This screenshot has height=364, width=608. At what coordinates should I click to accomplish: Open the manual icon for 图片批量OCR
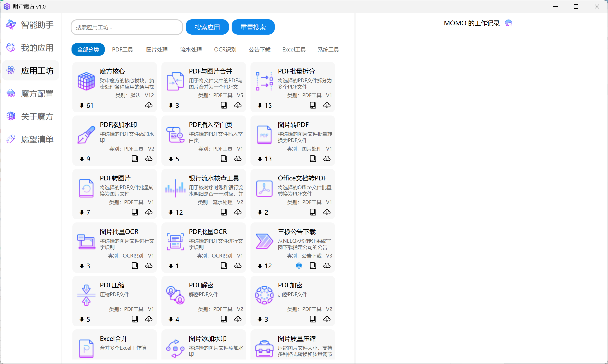(x=135, y=266)
